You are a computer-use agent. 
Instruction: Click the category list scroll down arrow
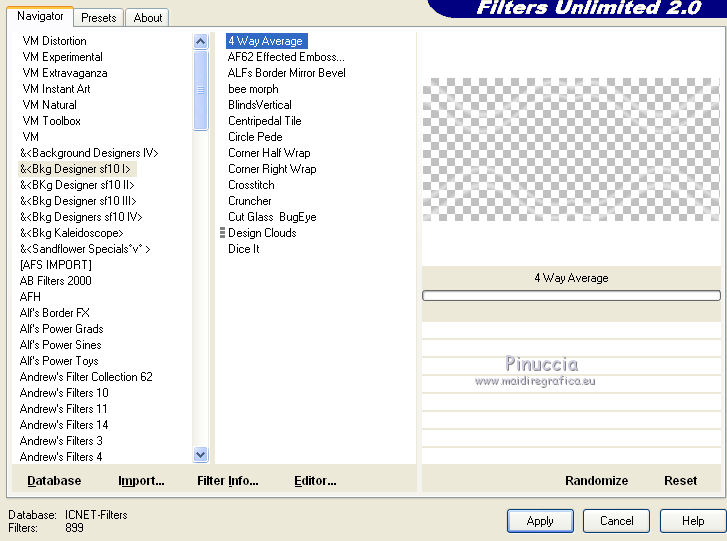200,455
